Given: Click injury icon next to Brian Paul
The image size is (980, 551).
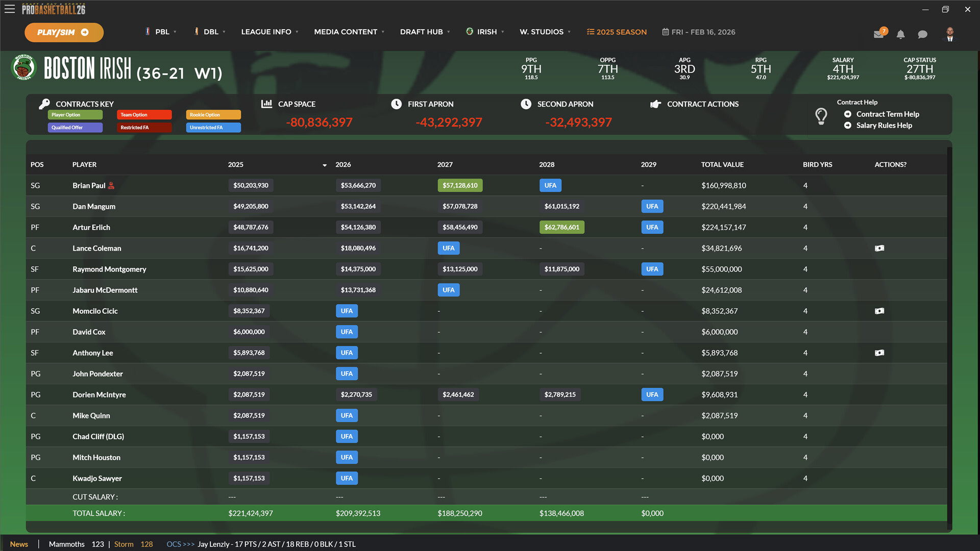Looking at the screenshot, I should point(111,186).
